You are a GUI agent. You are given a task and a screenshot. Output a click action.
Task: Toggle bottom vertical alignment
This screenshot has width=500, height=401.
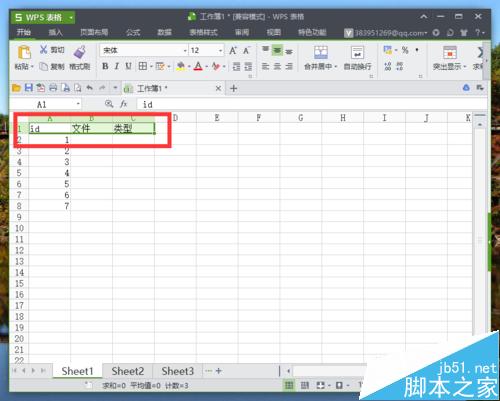(x=289, y=51)
